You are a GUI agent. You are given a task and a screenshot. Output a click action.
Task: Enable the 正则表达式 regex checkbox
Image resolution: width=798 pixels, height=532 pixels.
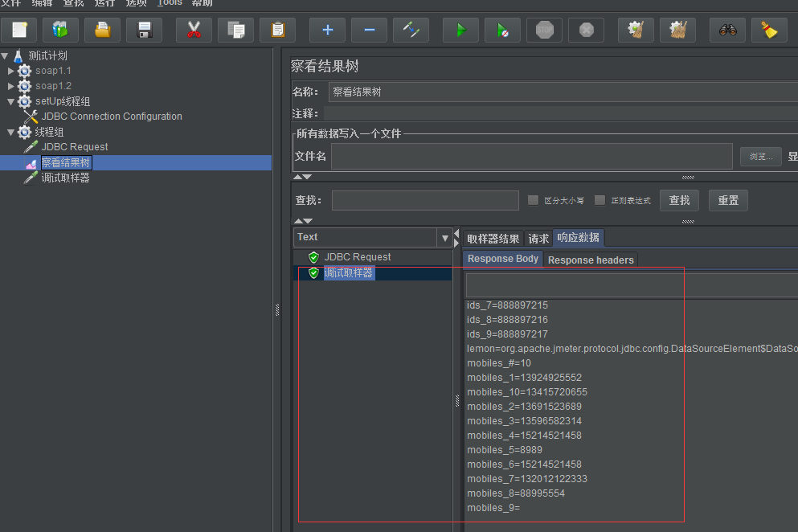[600, 200]
